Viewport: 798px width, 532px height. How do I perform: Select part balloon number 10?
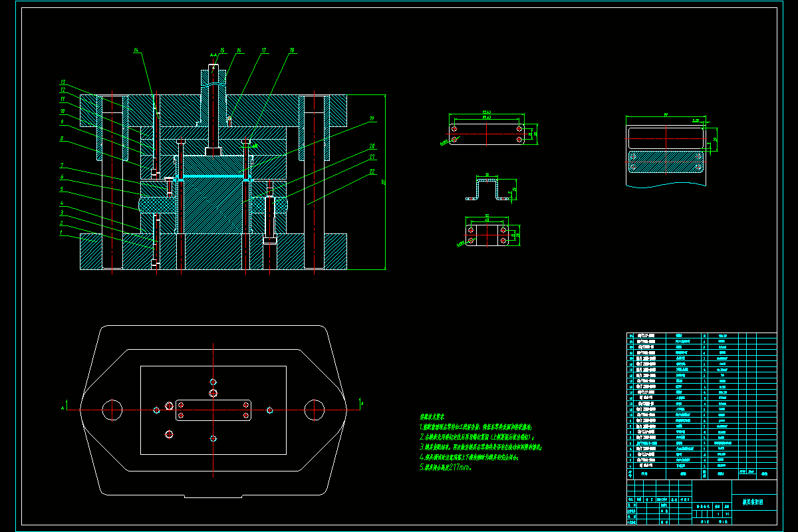(x=62, y=111)
